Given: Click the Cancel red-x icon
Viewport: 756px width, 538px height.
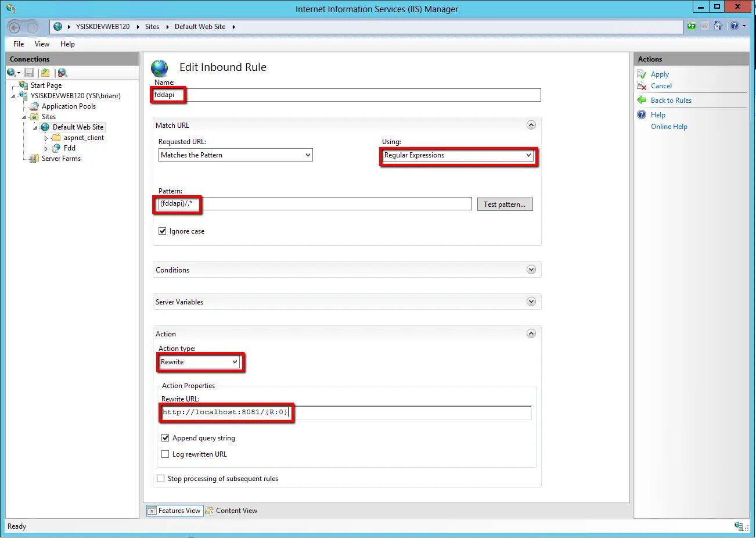Looking at the screenshot, I should click(x=642, y=86).
